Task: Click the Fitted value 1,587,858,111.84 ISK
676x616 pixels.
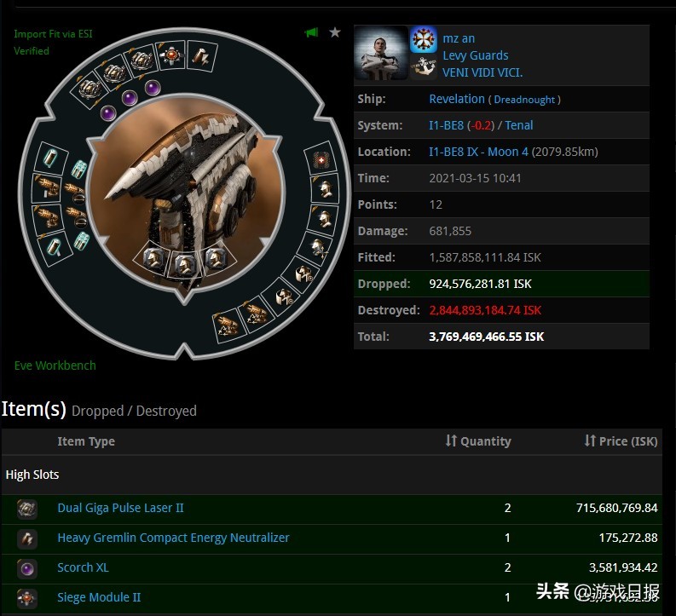Action: click(x=485, y=257)
